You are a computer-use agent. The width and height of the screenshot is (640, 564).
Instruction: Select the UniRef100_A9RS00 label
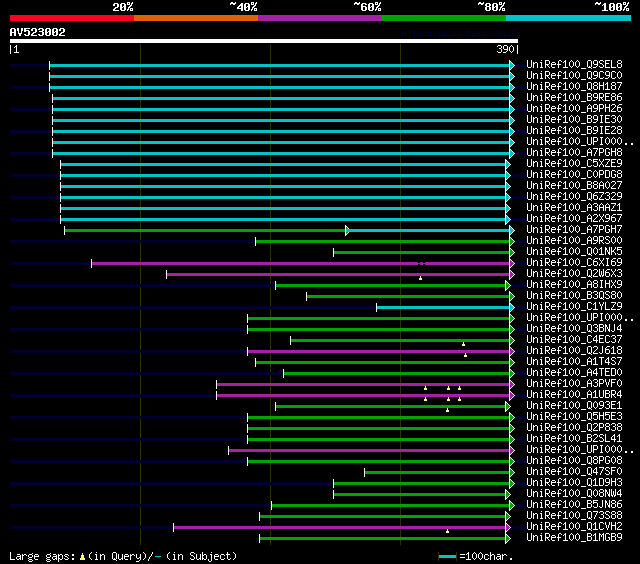point(574,241)
